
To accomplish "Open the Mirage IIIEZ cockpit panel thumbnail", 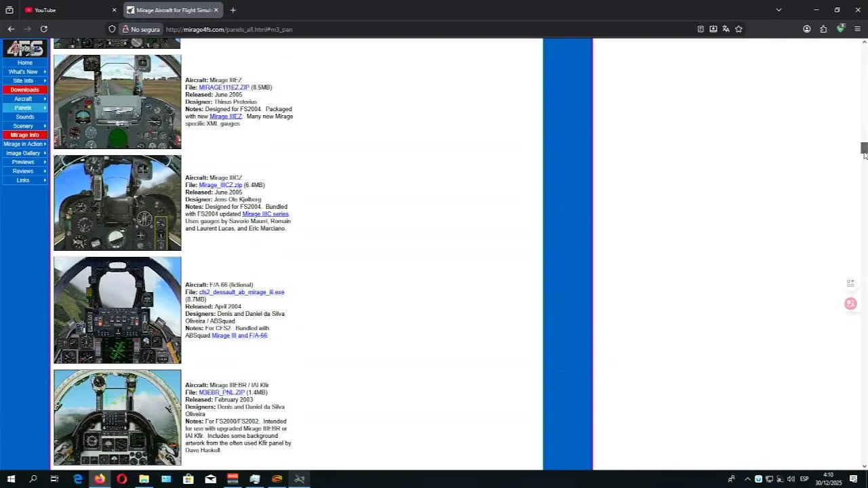I will click(x=117, y=102).
